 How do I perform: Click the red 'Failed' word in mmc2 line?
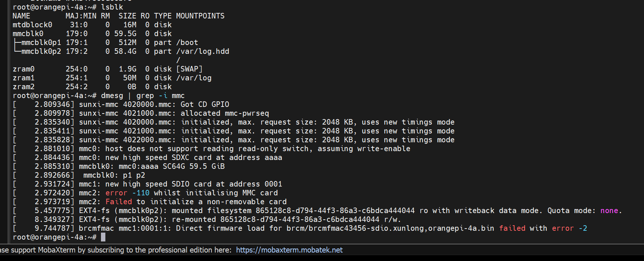[119, 202]
